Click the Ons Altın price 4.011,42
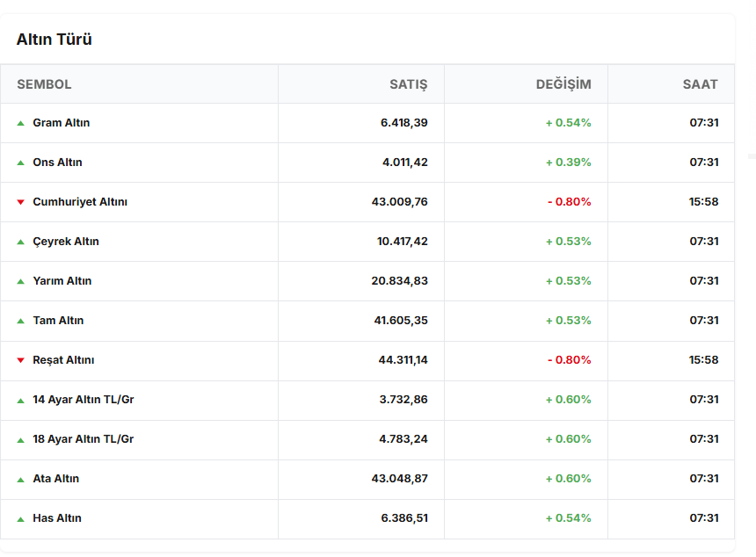756x557 pixels. (405, 163)
